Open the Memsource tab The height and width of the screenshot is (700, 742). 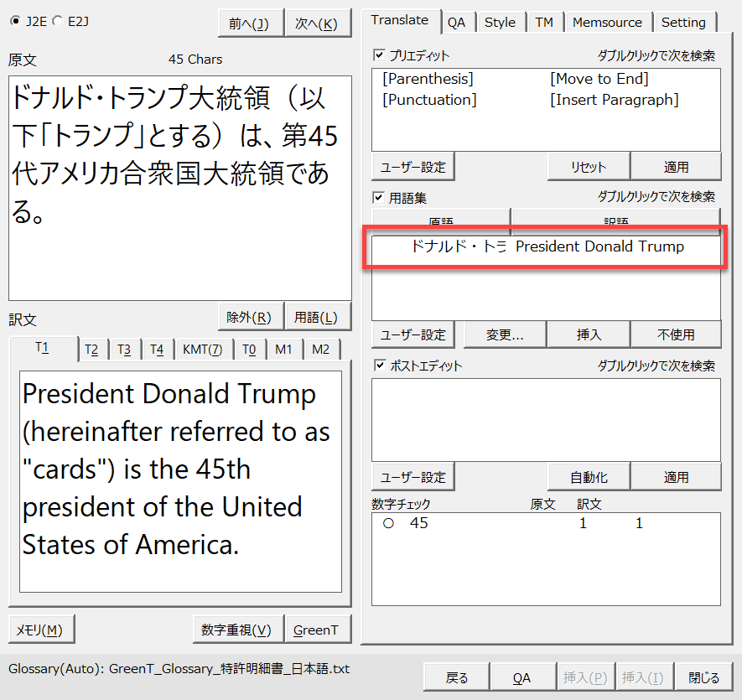click(x=607, y=23)
